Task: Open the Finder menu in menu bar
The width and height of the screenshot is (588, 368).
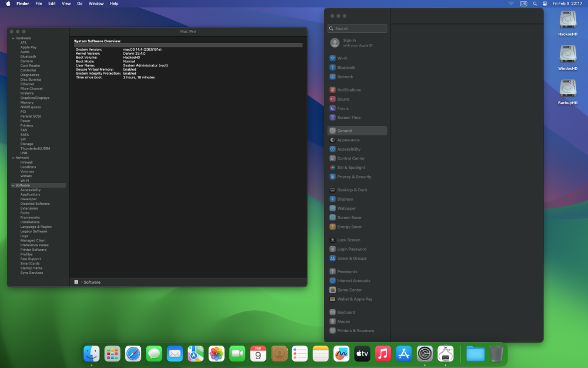Action: click(22, 4)
